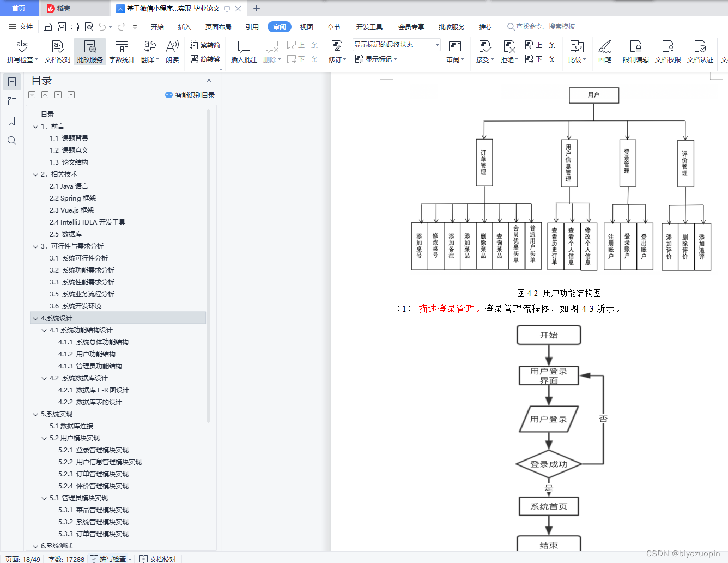
Task: Collapse the '2. 相关技术' outline section
Action: coord(35,174)
